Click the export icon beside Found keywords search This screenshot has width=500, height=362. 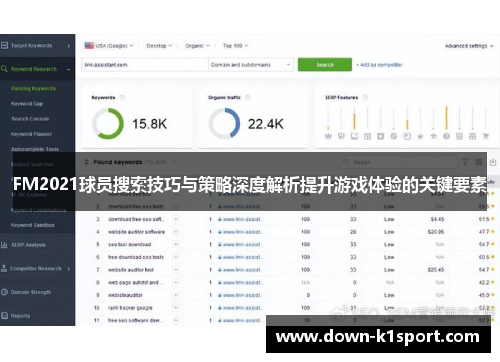[493, 162]
